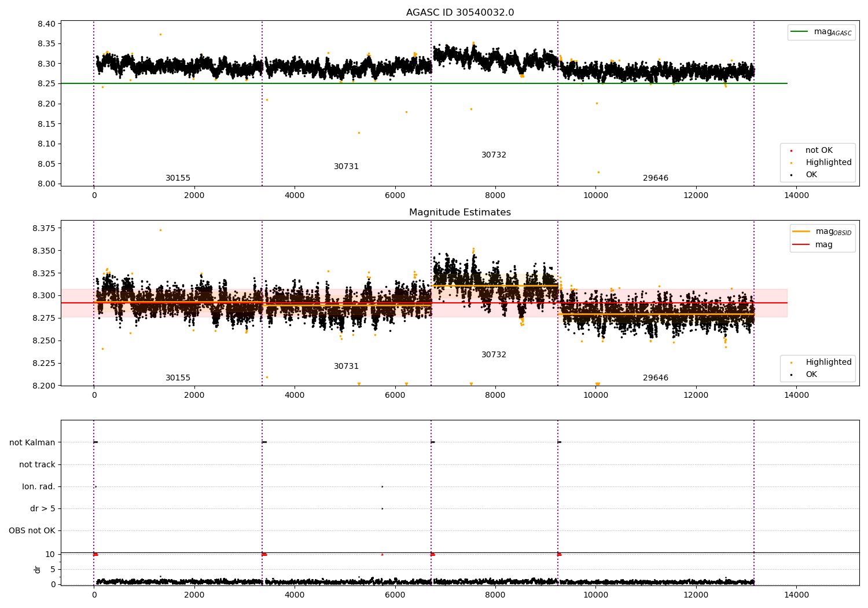Click the 14000 x-tick under the bottom plot
This screenshot has height=608, width=868.
click(x=796, y=595)
